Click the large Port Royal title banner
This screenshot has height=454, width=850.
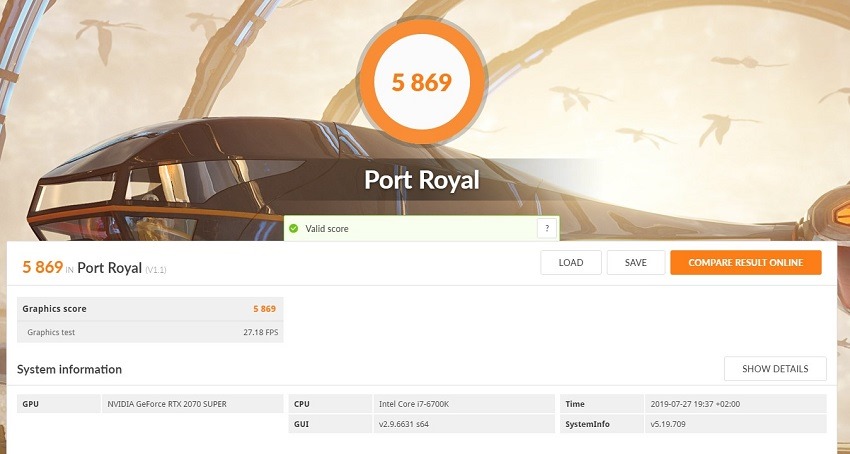(422, 180)
